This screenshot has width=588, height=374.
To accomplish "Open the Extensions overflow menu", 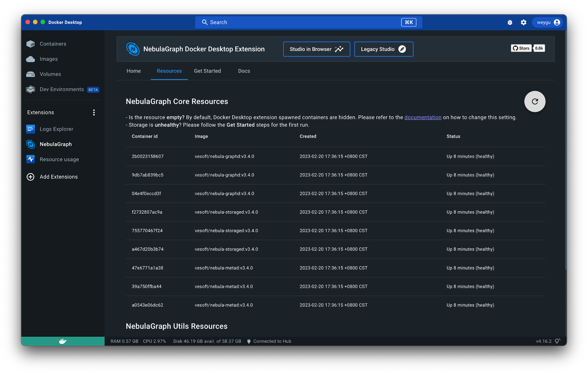I will coord(94,112).
